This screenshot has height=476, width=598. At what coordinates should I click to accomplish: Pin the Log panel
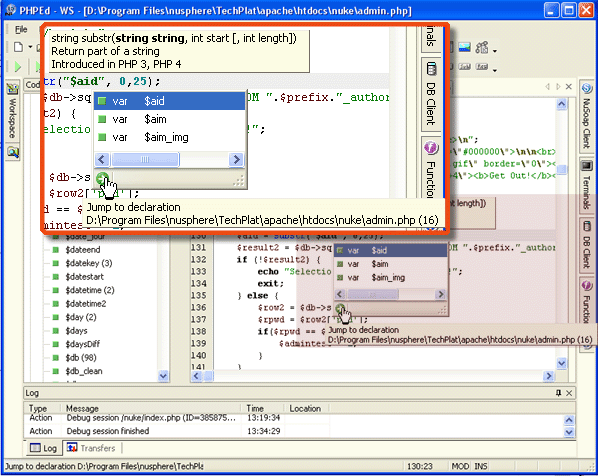pos(558,393)
